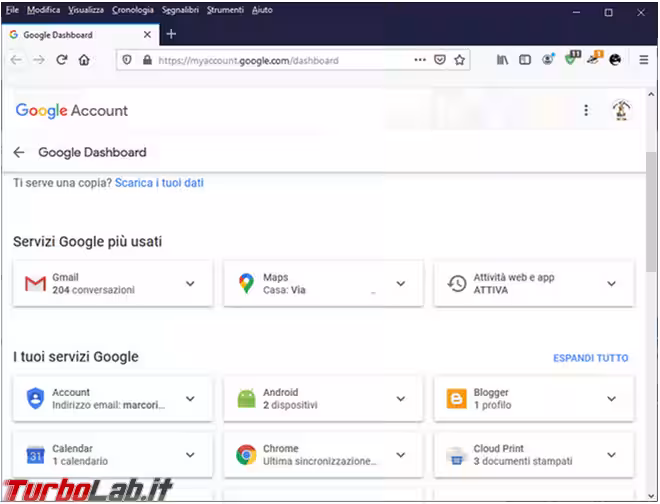This screenshot has height=504, width=660.
Task: Expand the Android card chevron
Action: pos(401,398)
